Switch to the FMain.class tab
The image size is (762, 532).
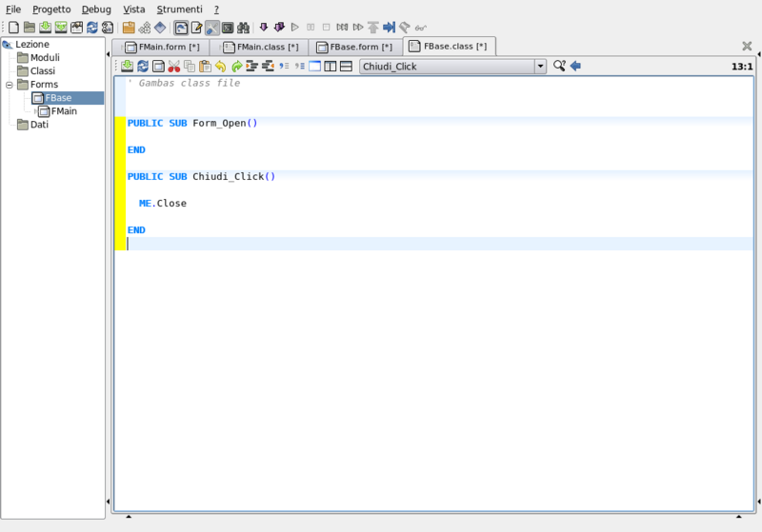[260, 47]
